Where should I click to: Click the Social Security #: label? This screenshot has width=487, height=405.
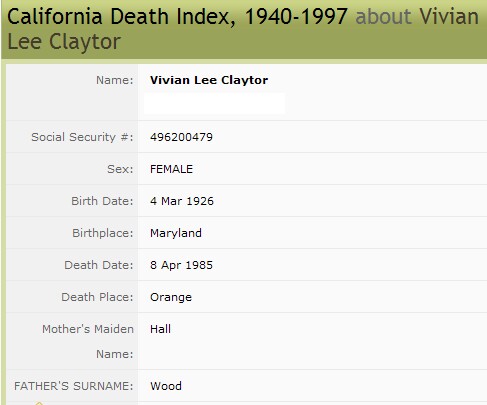(x=82, y=137)
